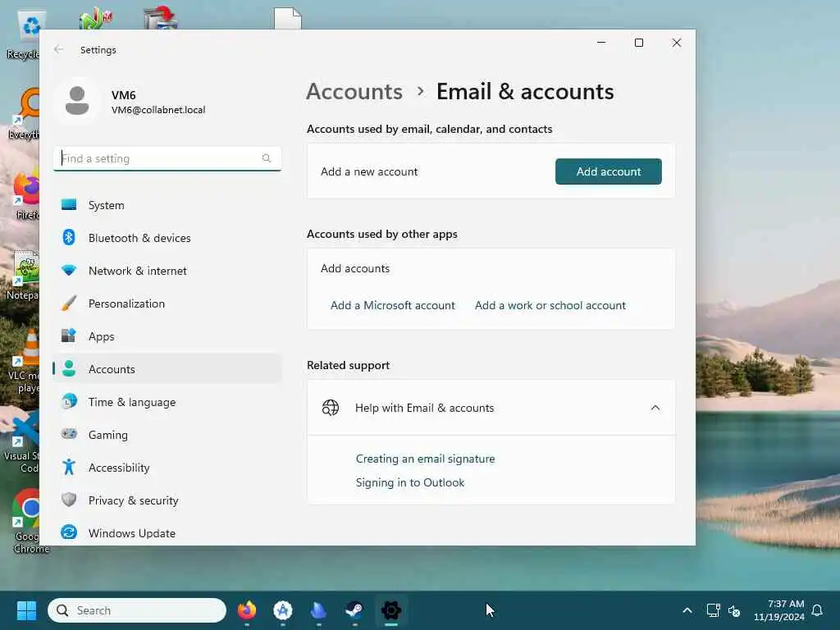
Task: Select Personalization category
Action: click(167, 304)
